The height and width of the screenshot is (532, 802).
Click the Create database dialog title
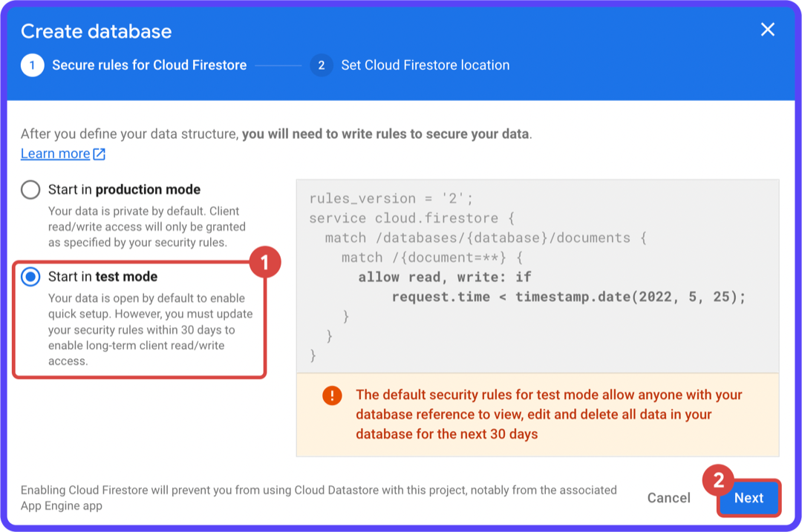point(97,31)
